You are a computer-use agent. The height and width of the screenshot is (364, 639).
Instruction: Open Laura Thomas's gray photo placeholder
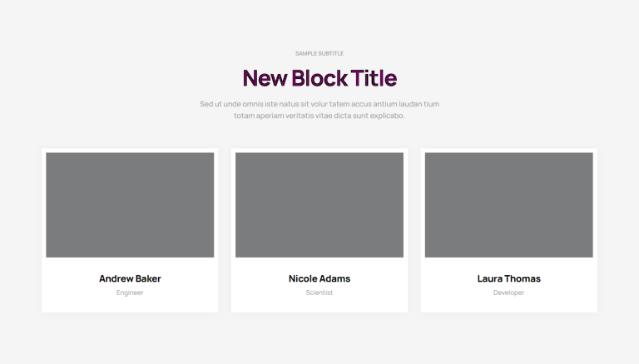coord(508,204)
